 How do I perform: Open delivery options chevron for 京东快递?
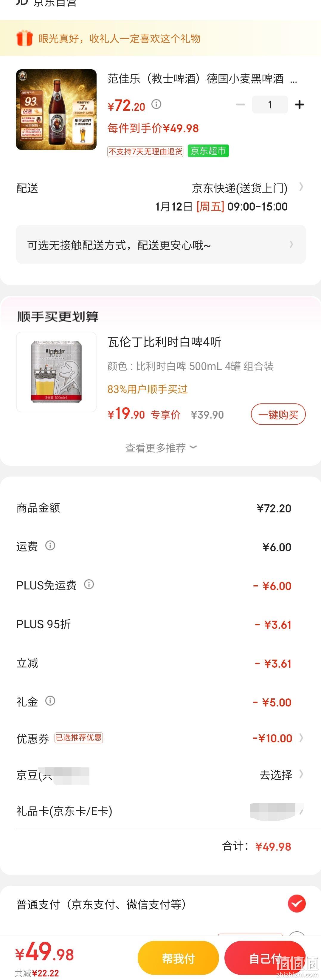(x=301, y=187)
